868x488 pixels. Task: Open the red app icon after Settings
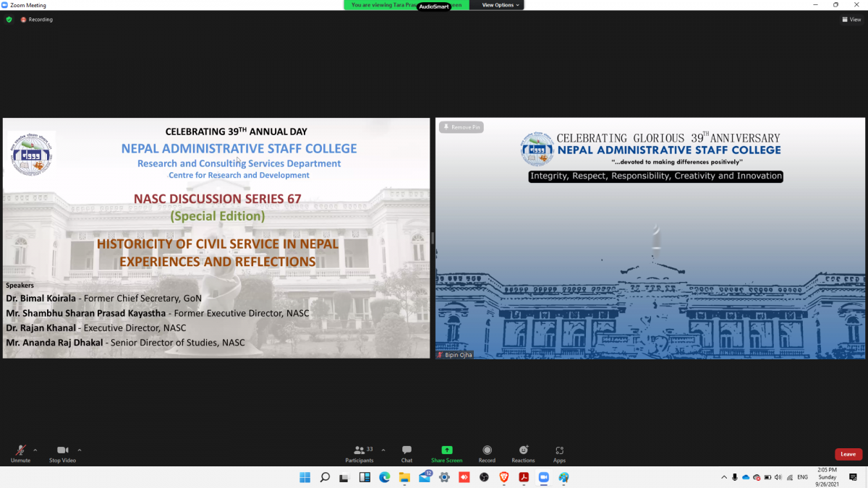pos(464,477)
